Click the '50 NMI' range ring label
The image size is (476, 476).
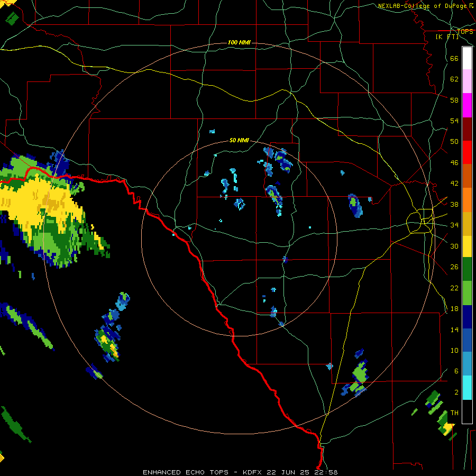[239, 140]
